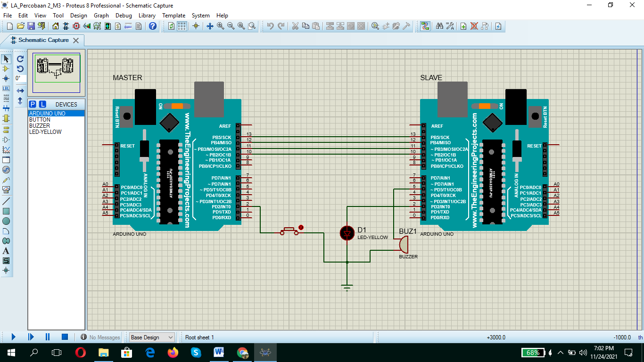
Task: Select BUZZER in devices list
Action: click(x=56, y=126)
